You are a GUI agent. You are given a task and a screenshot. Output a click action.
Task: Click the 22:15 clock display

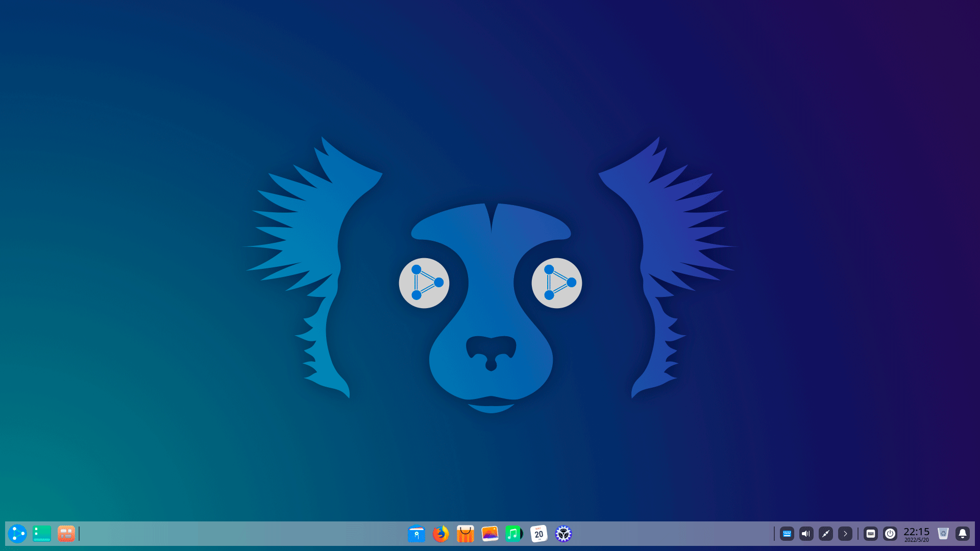[x=916, y=534]
